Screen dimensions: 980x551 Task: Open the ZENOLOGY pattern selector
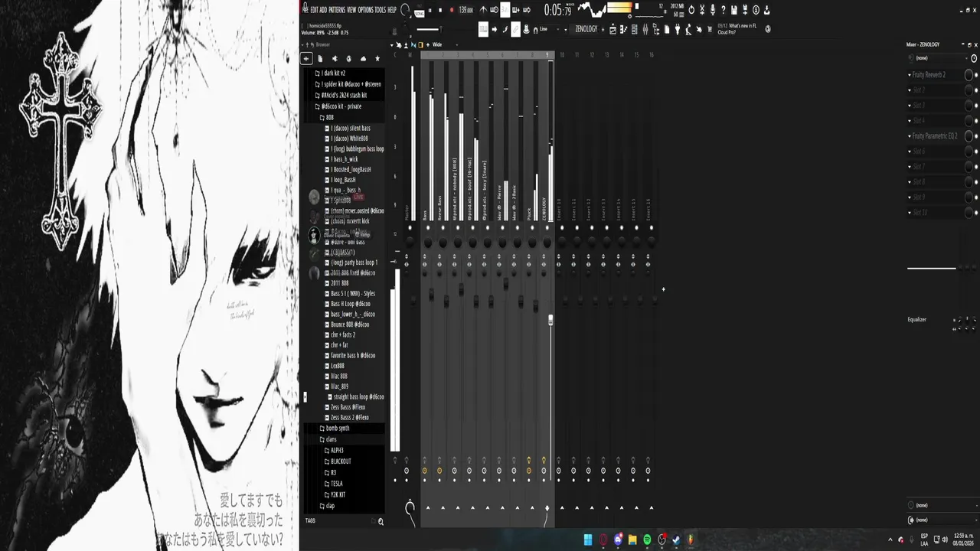[x=586, y=29]
